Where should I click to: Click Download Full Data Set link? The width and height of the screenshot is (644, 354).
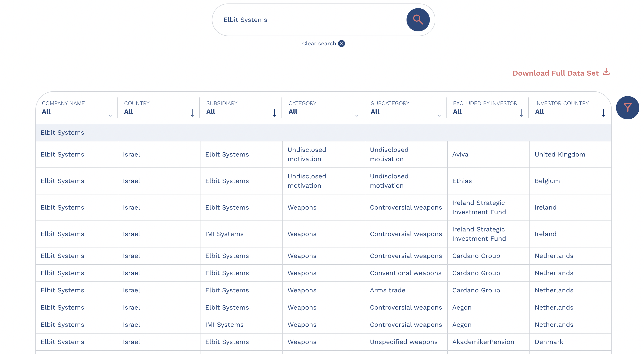point(556,73)
